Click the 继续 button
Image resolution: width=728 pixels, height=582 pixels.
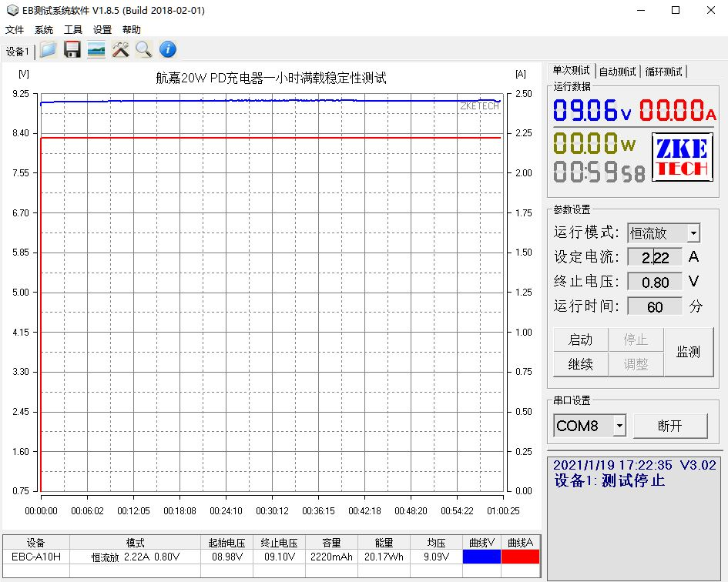click(x=580, y=364)
